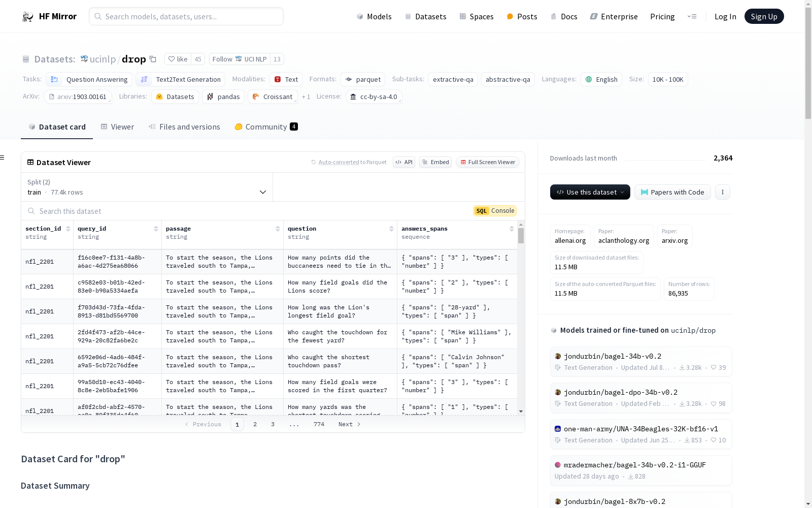
Task: Select the pandas library tag
Action: pyautogui.click(x=223, y=97)
